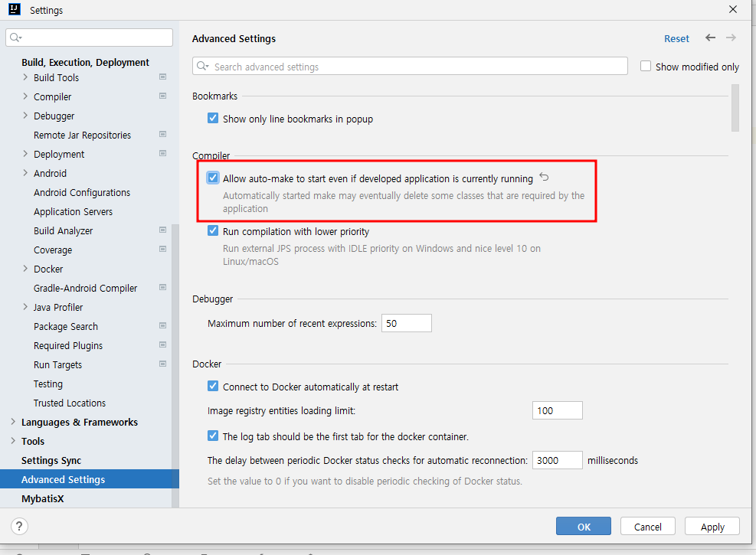The width and height of the screenshot is (756, 555).
Task: Click the Reset link
Action: (x=676, y=38)
